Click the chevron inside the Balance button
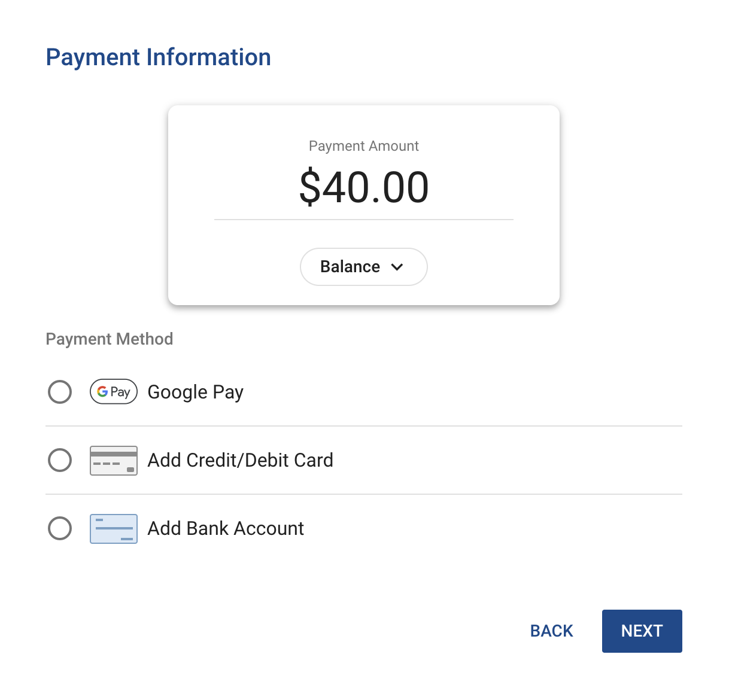 (x=397, y=267)
